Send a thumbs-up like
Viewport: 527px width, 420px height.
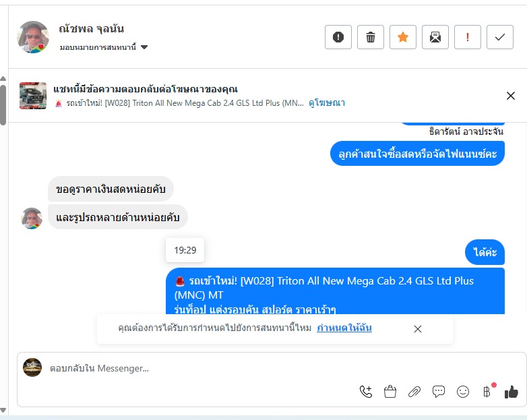511,392
